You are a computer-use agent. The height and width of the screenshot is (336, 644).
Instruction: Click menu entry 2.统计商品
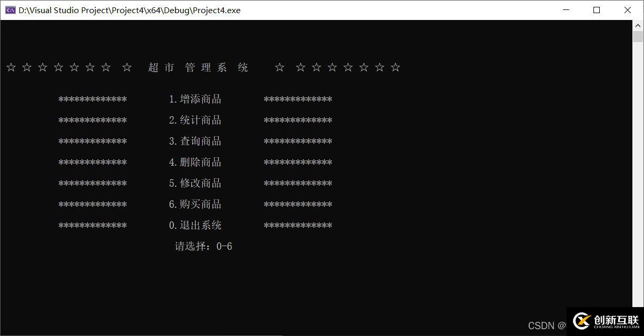(195, 120)
